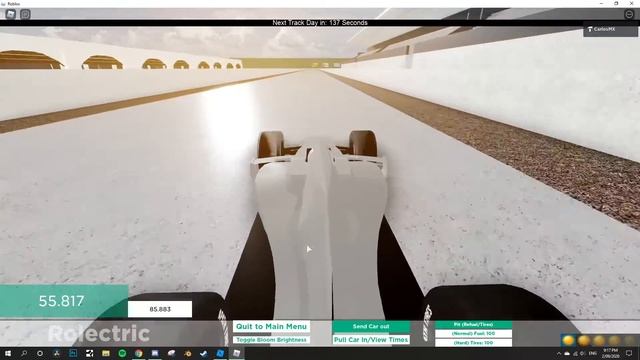Open Cortana circle icon in taskbar
640x360 pixels.
click(40, 353)
